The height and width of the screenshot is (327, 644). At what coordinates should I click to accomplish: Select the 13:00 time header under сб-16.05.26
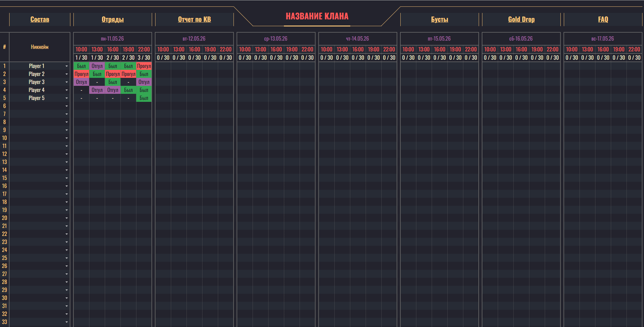(x=506, y=50)
